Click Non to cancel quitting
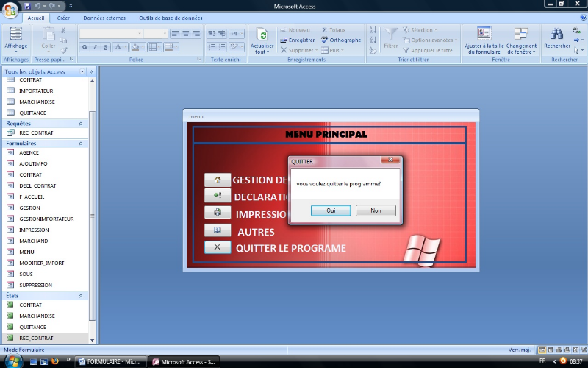 [x=376, y=210]
